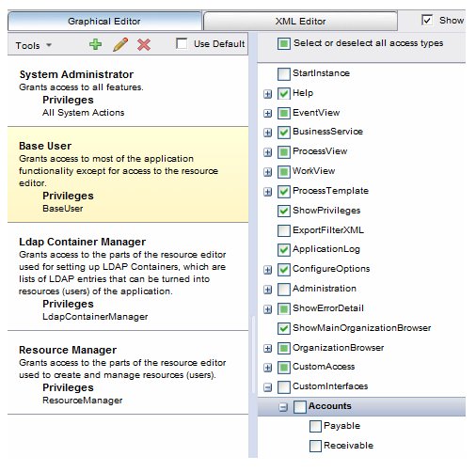
Task: Click the BaseUser privilege text
Action: [63, 209]
